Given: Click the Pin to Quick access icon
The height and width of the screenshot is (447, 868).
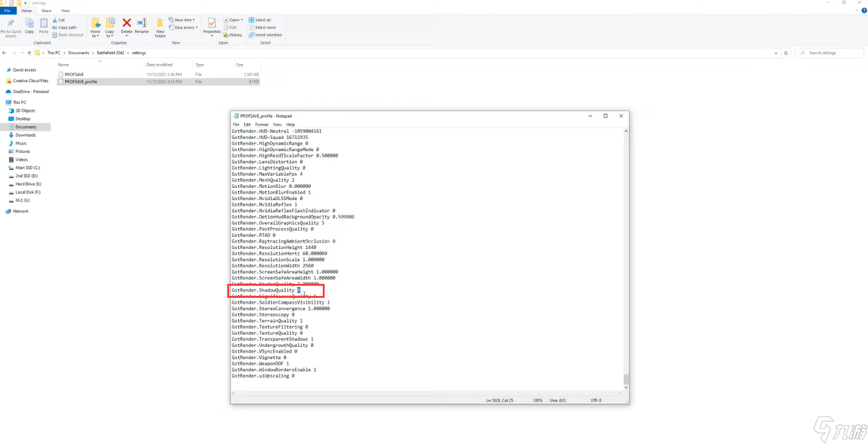Looking at the screenshot, I should tap(11, 23).
